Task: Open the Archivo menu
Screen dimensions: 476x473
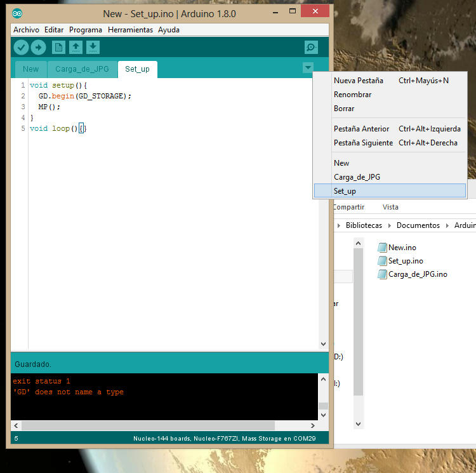Action: coord(26,30)
